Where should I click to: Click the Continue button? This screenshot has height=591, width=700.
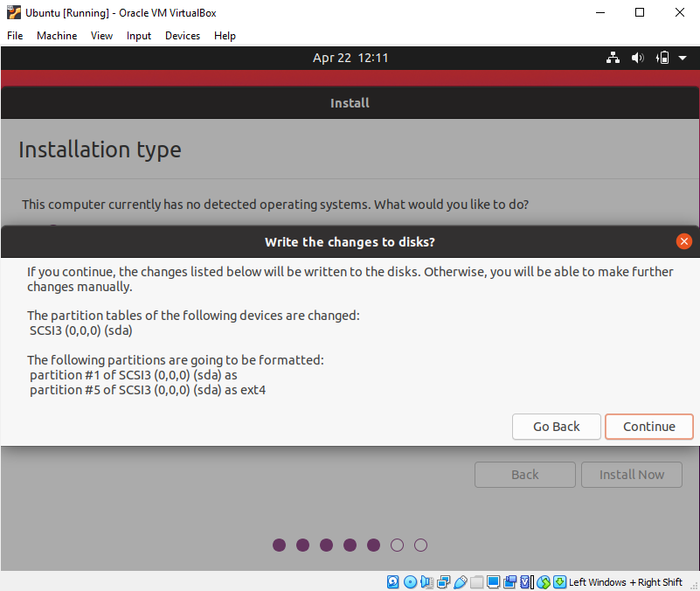pyautogui.click(x=649, y=427)
